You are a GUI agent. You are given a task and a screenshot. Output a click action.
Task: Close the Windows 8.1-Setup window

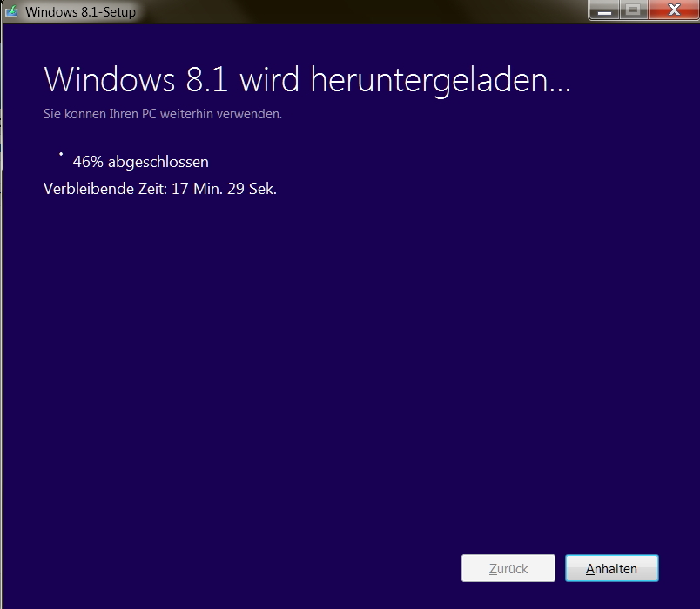click(x=674, y=10)
